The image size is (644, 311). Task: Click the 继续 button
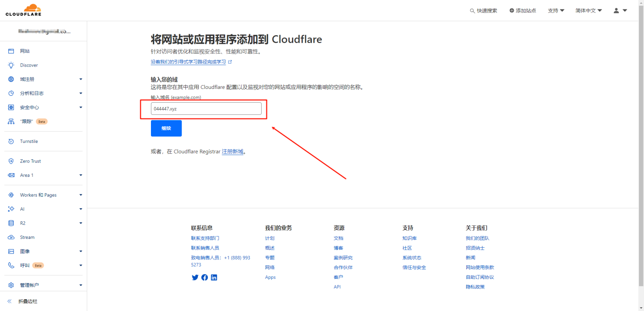click(x=166, y=128)
